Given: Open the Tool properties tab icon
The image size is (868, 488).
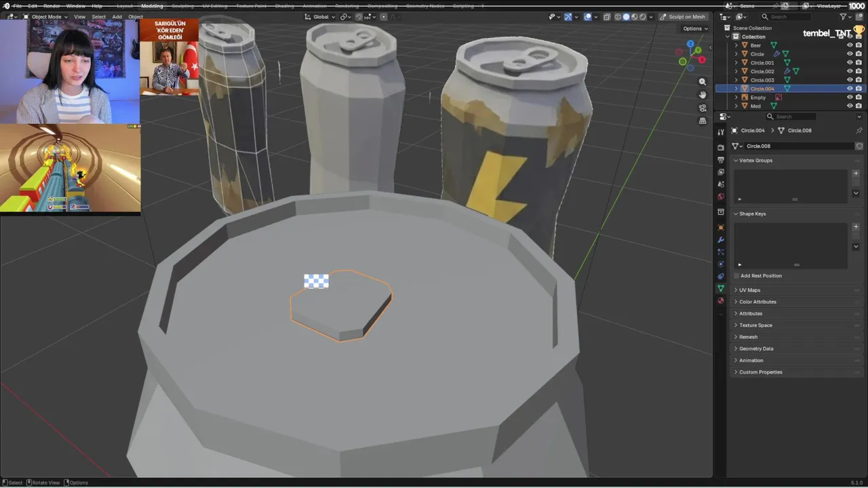Looking at the screenshot, I should (721, 132).
